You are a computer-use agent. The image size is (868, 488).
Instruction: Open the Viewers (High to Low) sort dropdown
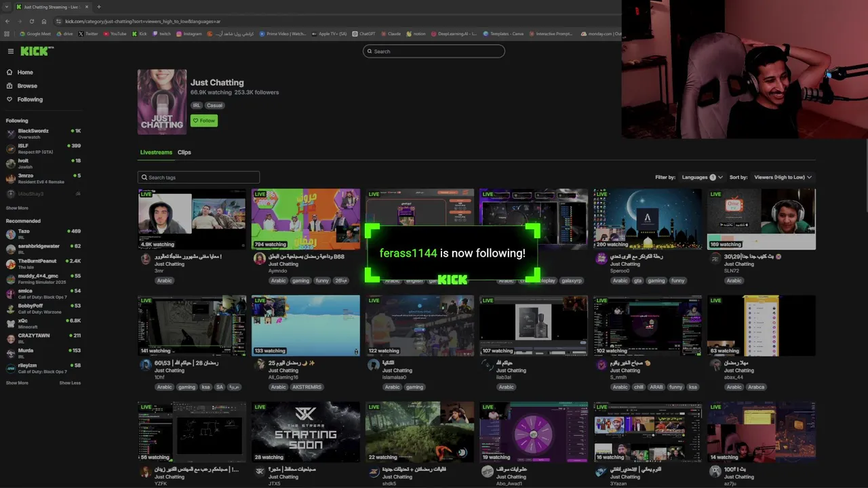click(x=783, y=177)
